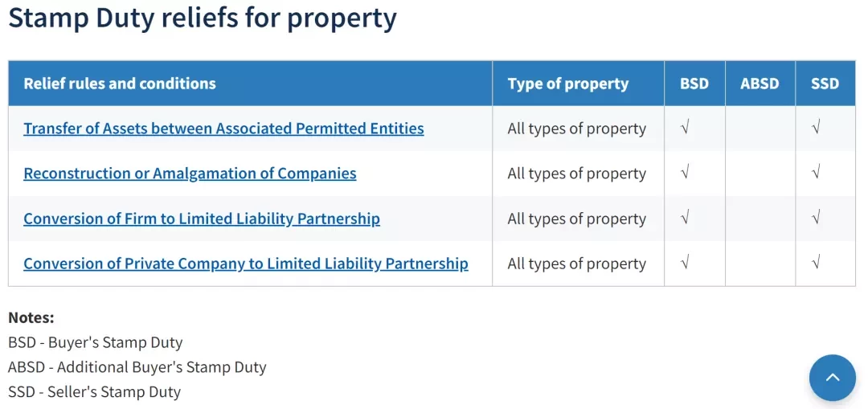This screenshot has width=868, height=409.
Task: Click the BSD column header
Action: tap(694, 84)
